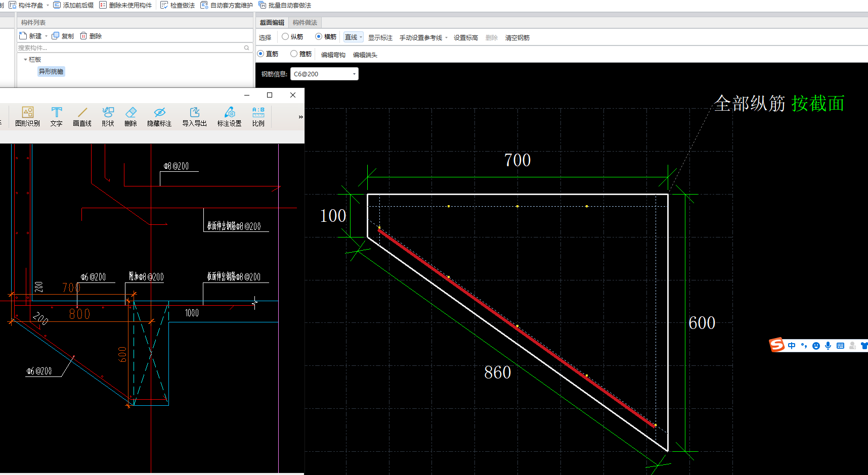Click the Sogou input method logo
This screenshot has height=475, width=868.
pos(776,345)
